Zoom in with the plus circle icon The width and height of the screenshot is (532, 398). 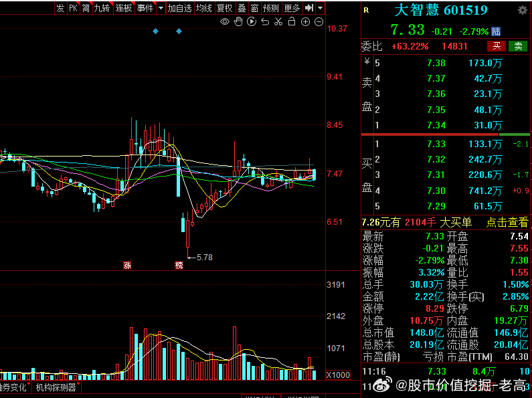(305, 22)
